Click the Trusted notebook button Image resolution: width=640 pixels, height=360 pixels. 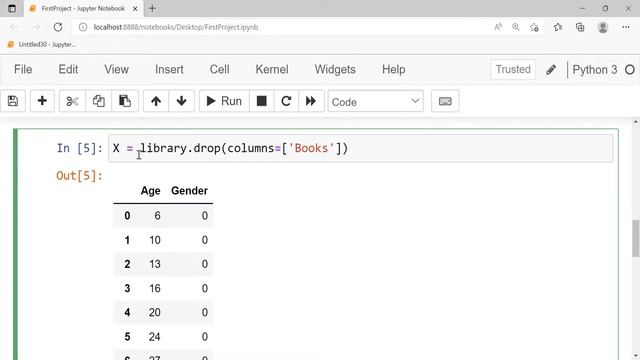[x=513, y=69]
